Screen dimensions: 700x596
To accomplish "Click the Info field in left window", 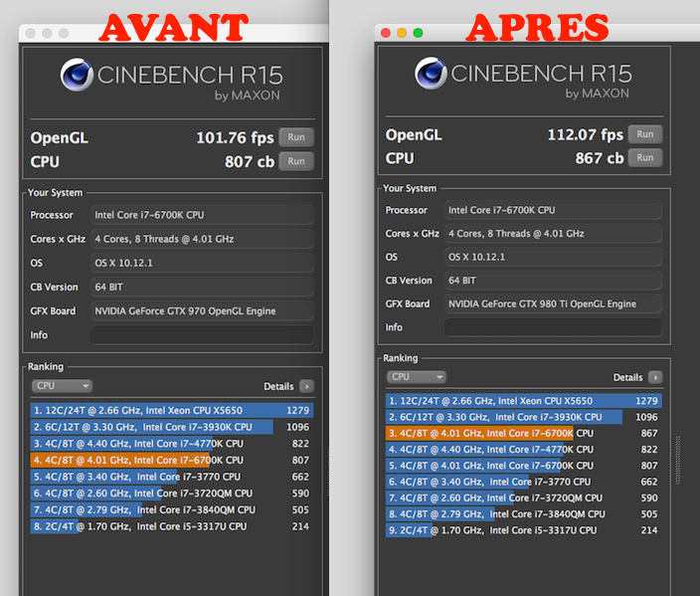I will click(202, 335).
